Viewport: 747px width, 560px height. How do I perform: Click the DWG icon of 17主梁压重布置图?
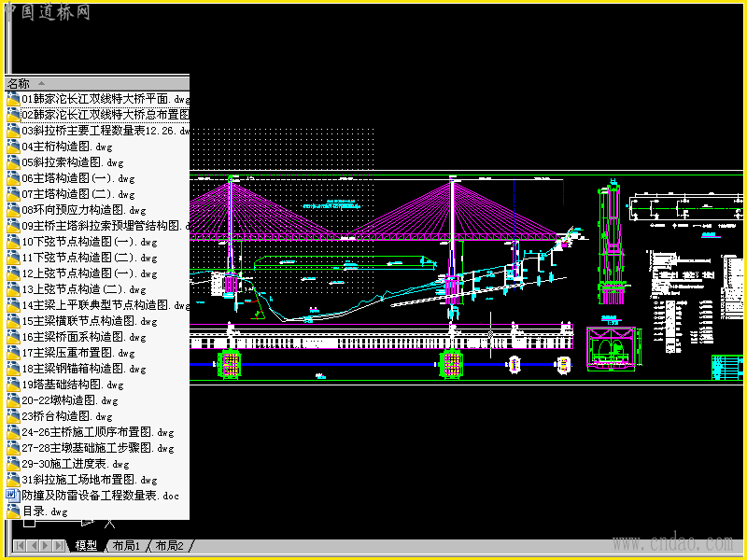coord(13,353)
